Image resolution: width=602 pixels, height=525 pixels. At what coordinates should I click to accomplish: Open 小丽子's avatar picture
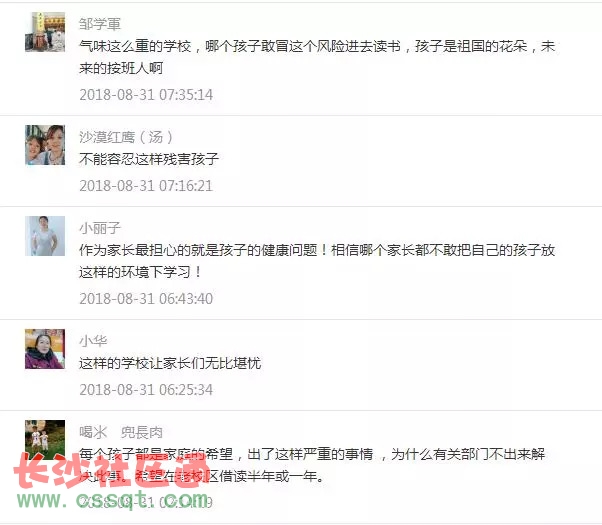click(45, 236)
